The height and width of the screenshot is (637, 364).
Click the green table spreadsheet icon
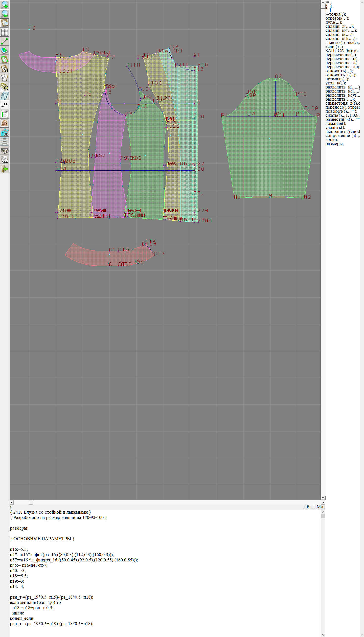tap(5, 114)
